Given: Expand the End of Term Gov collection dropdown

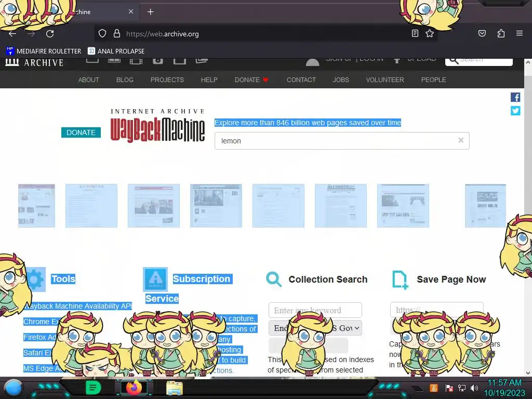Looking at the screenshot, I should tap(315, 328).
